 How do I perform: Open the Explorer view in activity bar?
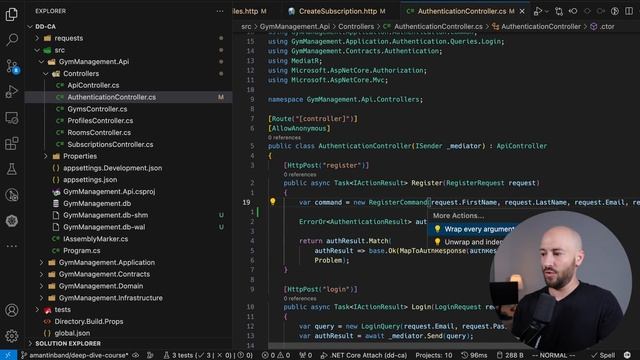[11, 14]
